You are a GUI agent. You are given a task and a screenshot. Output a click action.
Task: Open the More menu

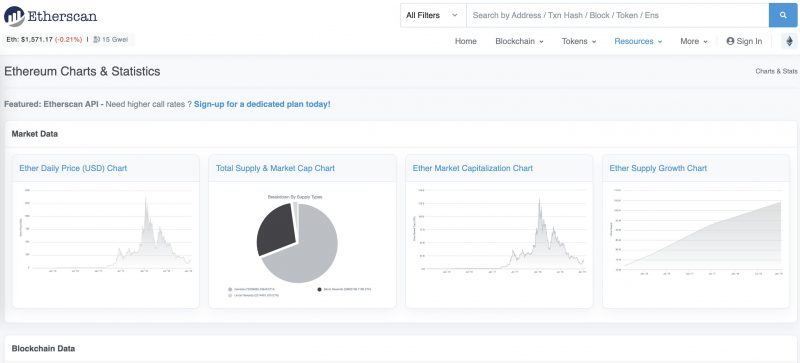694,41
